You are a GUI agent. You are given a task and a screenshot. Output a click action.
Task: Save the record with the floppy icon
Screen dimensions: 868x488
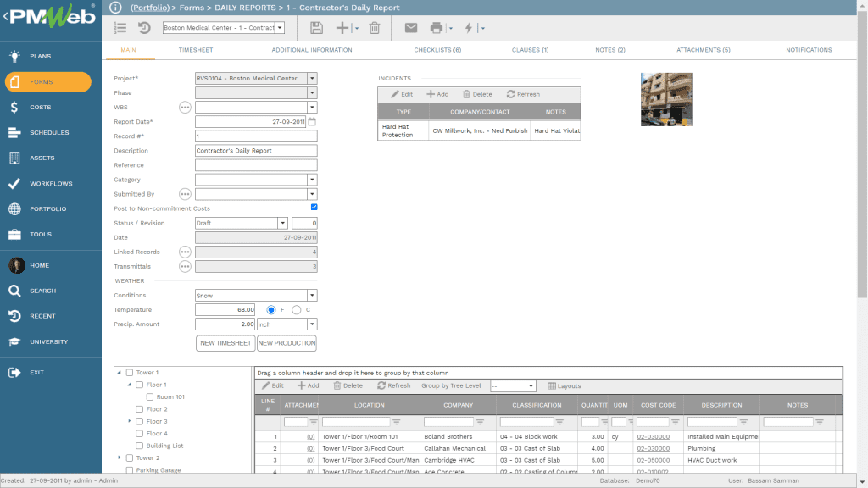pyautogui.click(x=316, y=28)
